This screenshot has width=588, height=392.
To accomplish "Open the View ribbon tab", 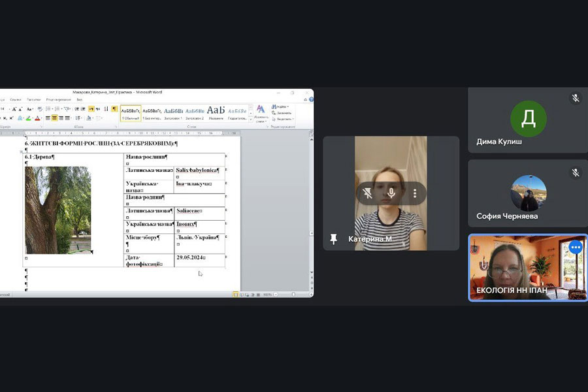I will point(80,99).
